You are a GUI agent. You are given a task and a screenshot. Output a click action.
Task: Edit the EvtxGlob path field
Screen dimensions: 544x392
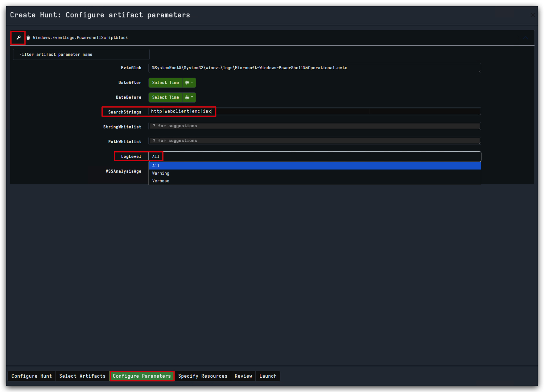click(x=315, y=68)
